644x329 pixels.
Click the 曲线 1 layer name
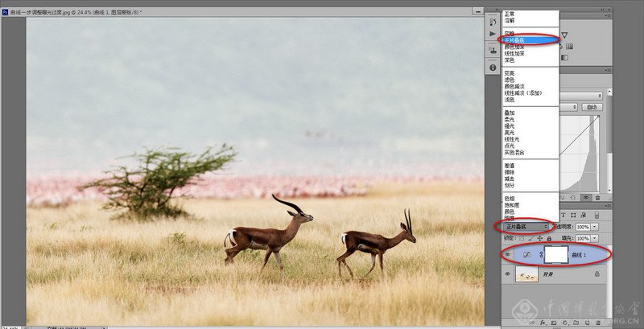click(x=579, y=255)
